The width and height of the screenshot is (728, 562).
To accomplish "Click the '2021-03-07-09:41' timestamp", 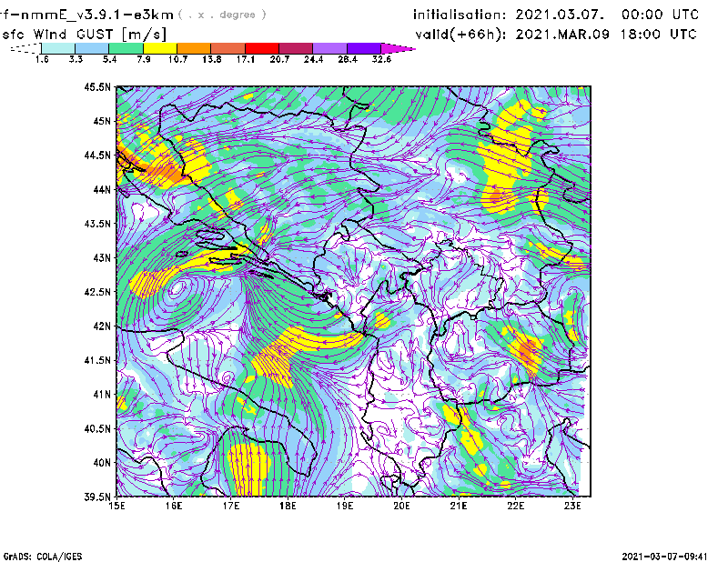I will point(665,557).
